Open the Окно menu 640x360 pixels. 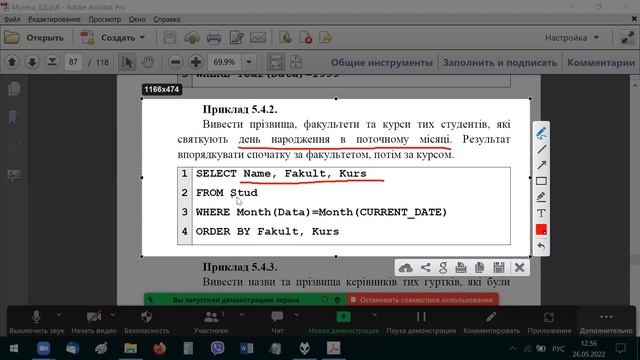point(137,19)
